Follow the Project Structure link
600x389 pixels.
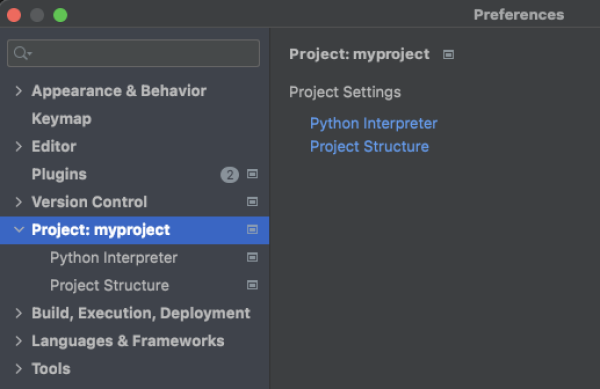(369, 146)
